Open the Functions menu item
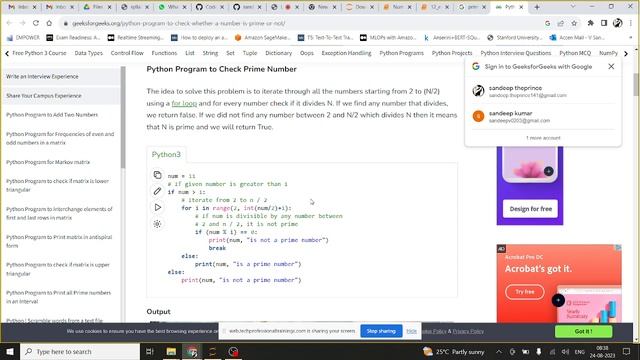640x360 pixels. pyautogui.click(x=164, y=53)
